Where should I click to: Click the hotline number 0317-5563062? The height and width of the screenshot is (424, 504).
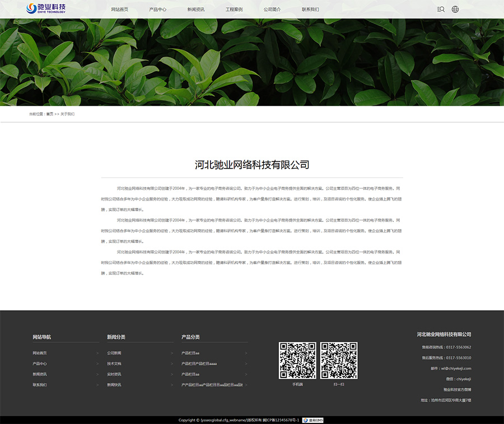tap(459, 347)
